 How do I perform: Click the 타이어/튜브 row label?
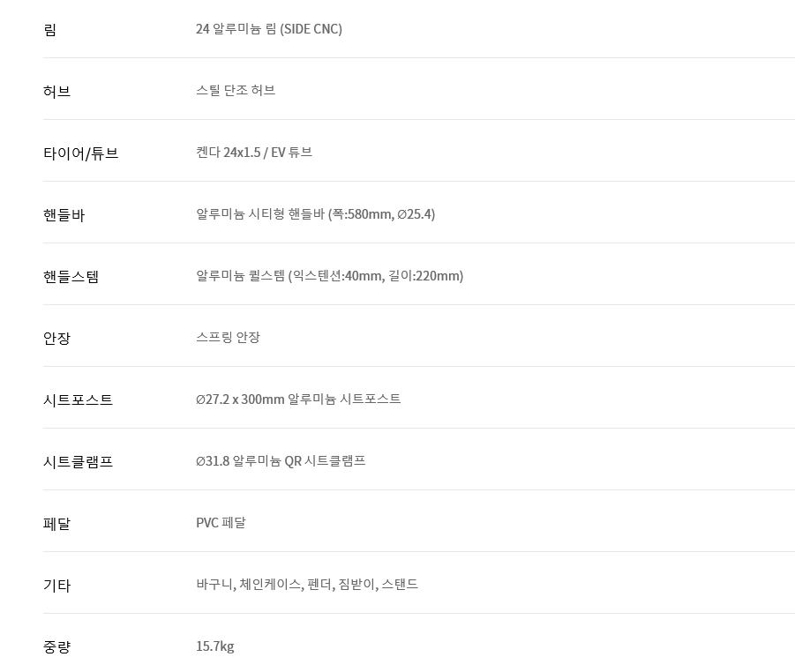[80, 153]
